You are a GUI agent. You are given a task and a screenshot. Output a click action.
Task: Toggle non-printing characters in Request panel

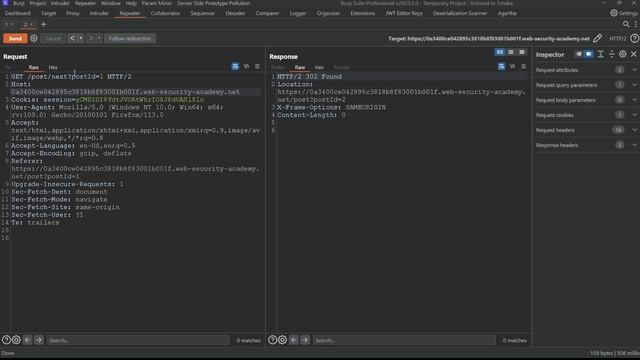tap(247, 67)
